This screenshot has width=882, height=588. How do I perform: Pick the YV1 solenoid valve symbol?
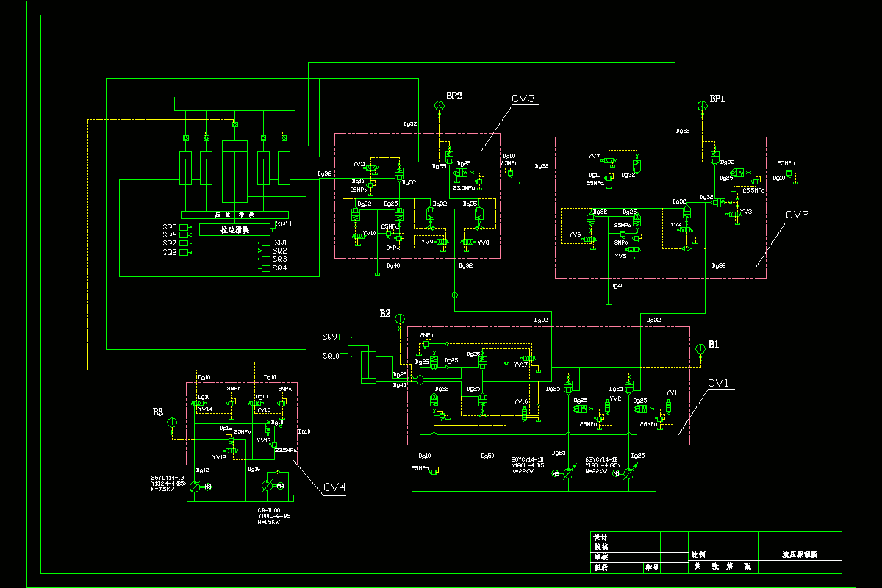click(669, 406)
